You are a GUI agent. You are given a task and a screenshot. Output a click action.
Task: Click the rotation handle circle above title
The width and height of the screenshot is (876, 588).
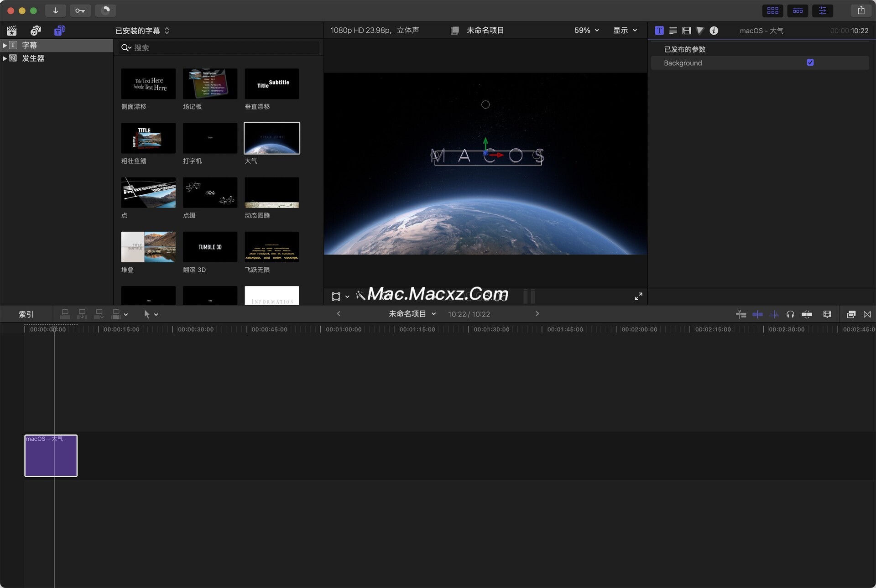click(485, 104)
